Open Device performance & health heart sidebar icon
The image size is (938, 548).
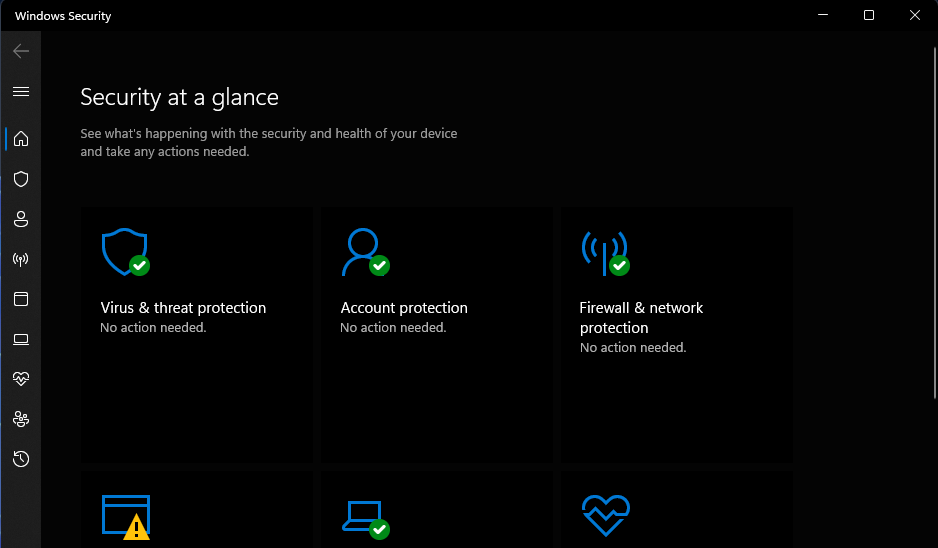coord(20,379)
